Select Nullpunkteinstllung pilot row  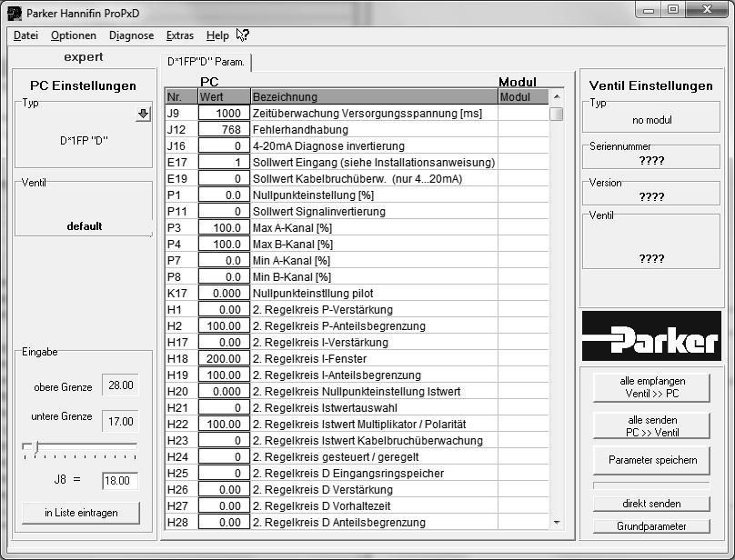[357, 293]
